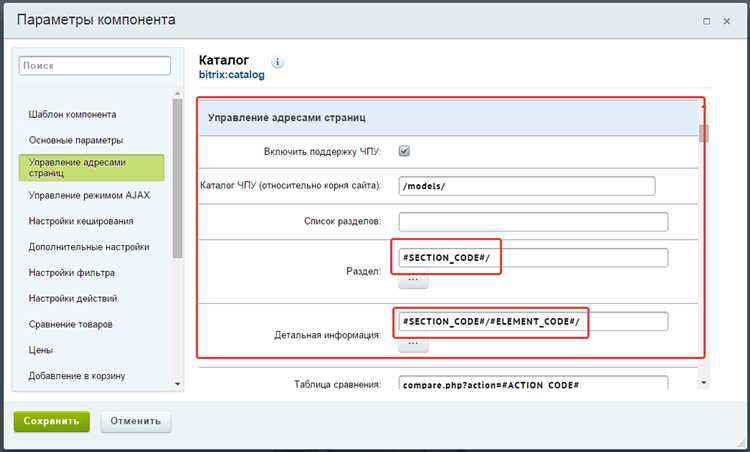
Task: Close the Параметры компонента dialog
Action: click(x=727, y=21)
